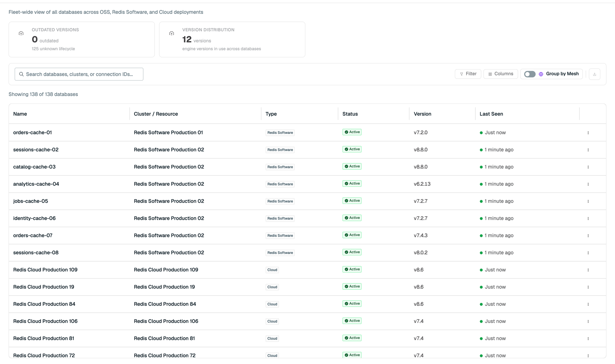Open the Columns chooser
Image resolution: width=615 pixels, height=364 pixels.
coord(501,74)
